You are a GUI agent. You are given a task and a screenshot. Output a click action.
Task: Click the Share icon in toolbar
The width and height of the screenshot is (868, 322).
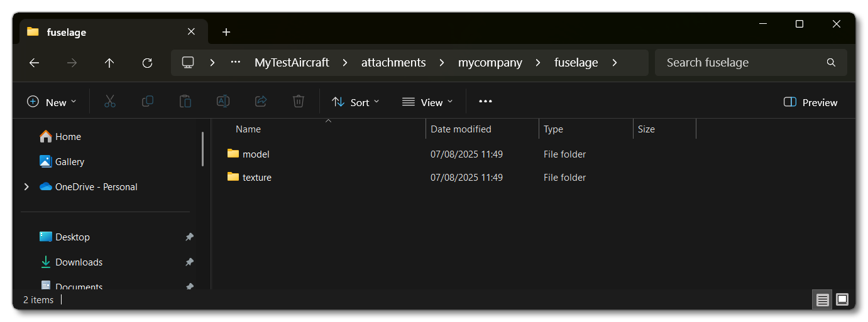[x=261, y=102]
